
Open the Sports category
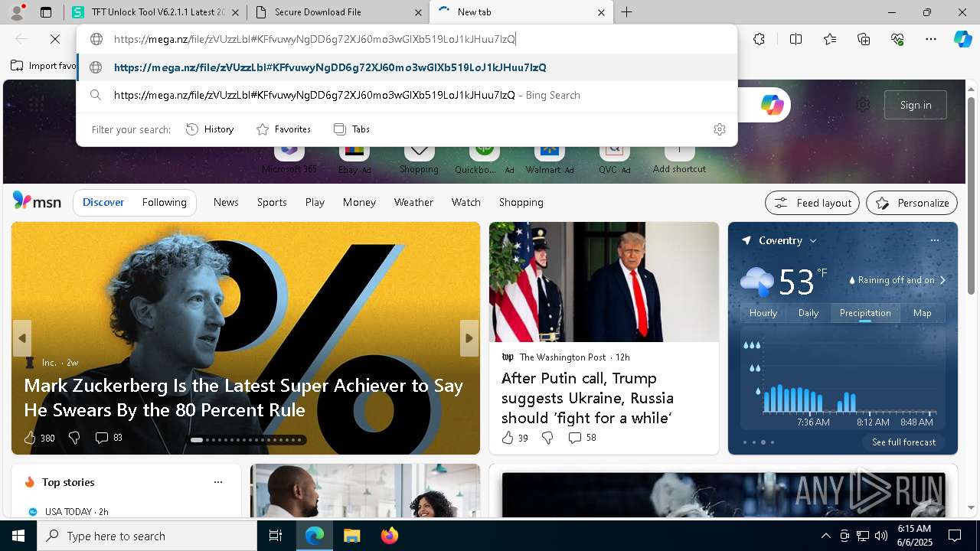272,202
